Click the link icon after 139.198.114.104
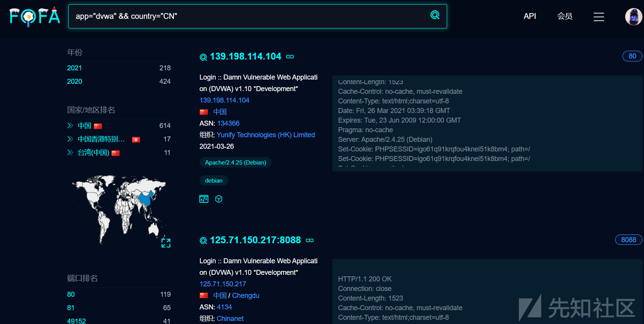Screen dimensions: 644x324 (x=290, y=56)
